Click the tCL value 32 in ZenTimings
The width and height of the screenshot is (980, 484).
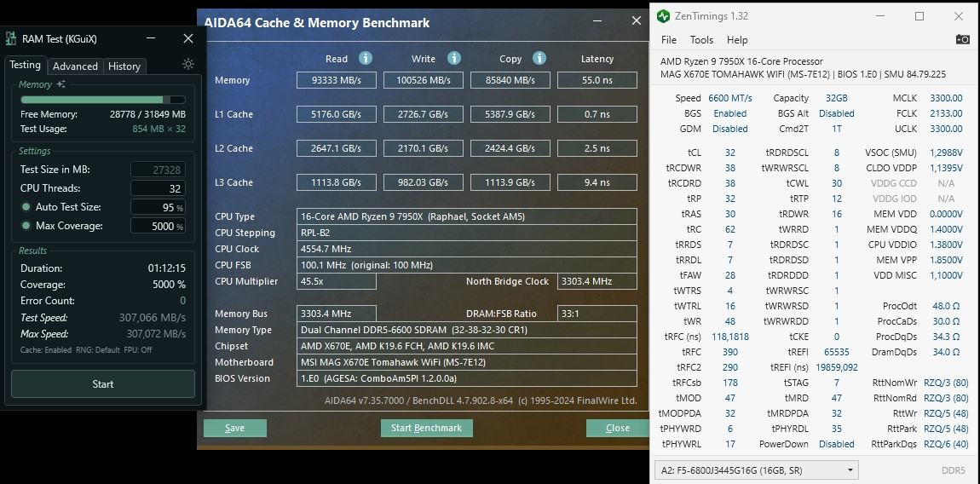pyautogui.click(x=730, y=153)
